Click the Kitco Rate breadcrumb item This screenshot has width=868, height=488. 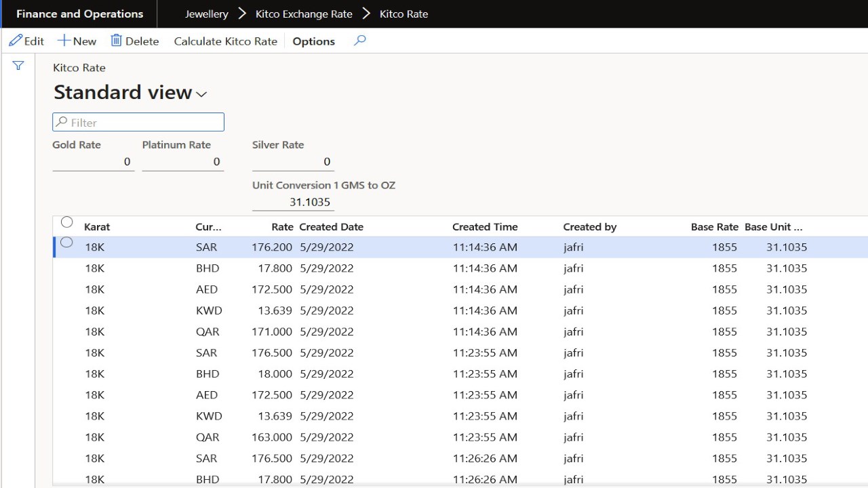tap(403, 14)
